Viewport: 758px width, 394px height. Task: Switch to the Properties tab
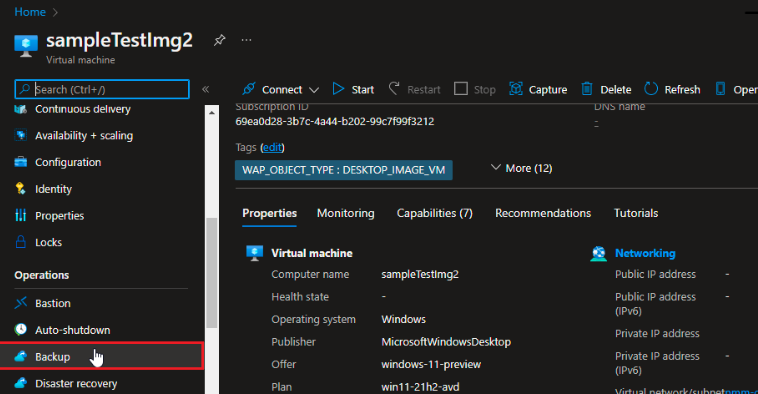269,213
